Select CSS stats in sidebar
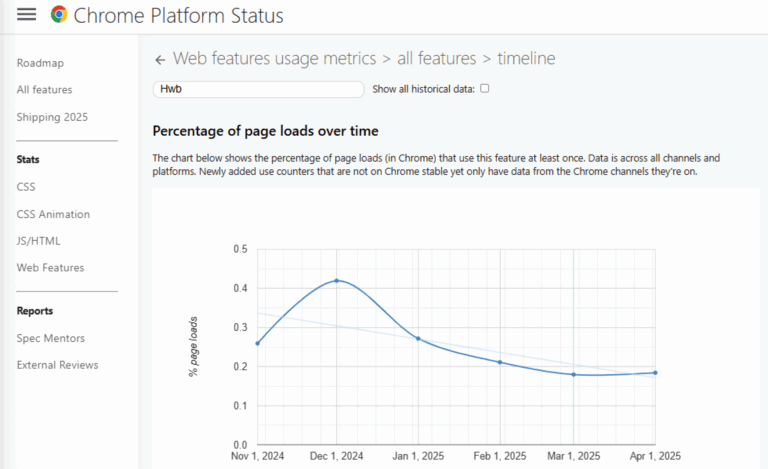The width and height of the screenshot is (768, 469). click(26, 187)
